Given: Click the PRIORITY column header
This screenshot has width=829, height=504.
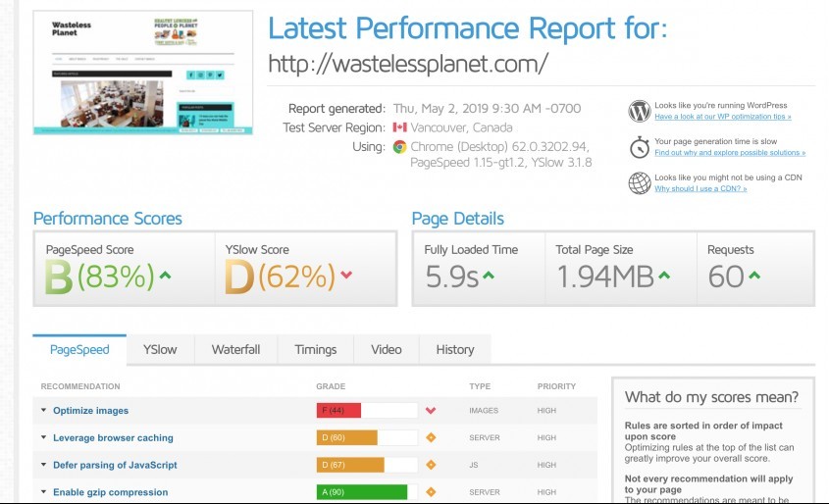Looking at the screenshot, I should click(556, 386).
